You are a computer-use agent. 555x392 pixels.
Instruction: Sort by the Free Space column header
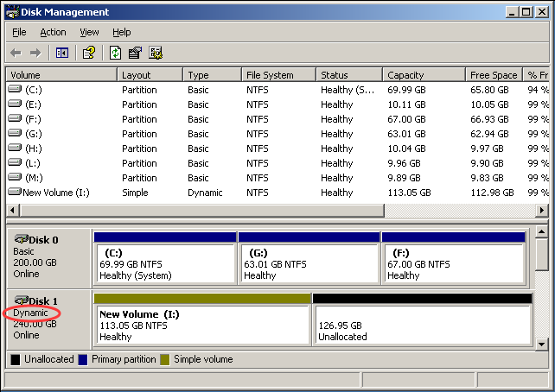click(x=494, y=75)
